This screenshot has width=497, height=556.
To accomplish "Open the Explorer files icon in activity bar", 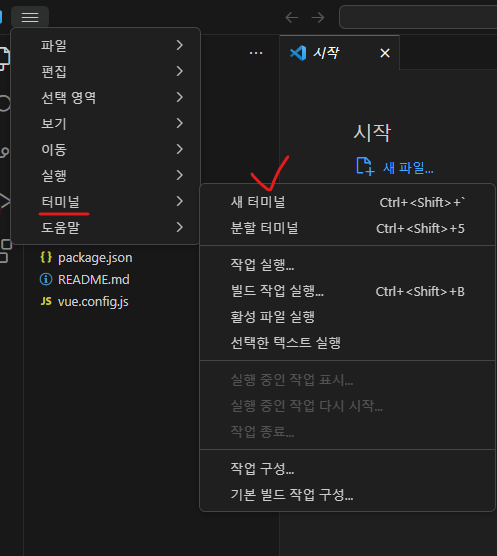I will click(4, 59).
